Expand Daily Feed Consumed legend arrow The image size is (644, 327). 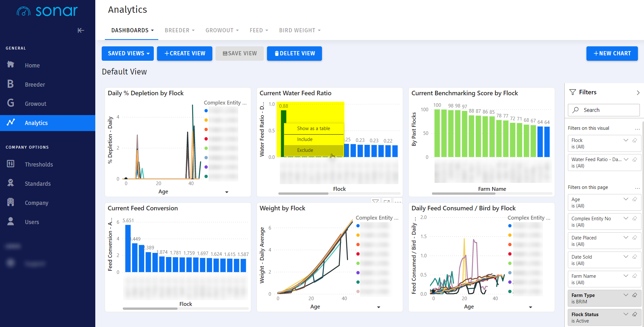pos(530,307)
